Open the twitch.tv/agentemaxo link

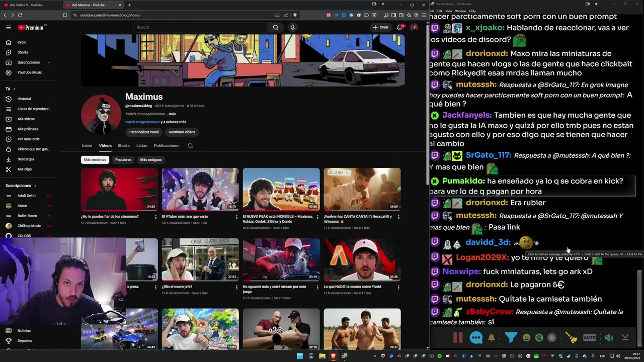(x=142, y=122)
